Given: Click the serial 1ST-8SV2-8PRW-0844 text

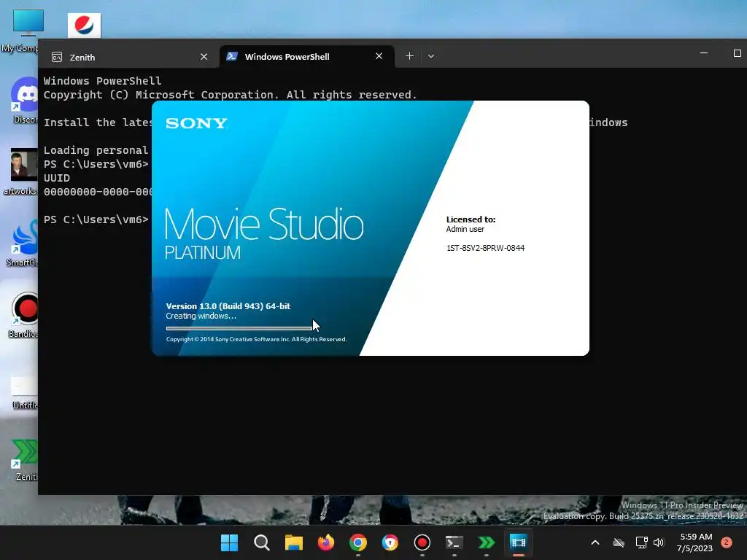Looking at the screenshot, I should point(485,248).
